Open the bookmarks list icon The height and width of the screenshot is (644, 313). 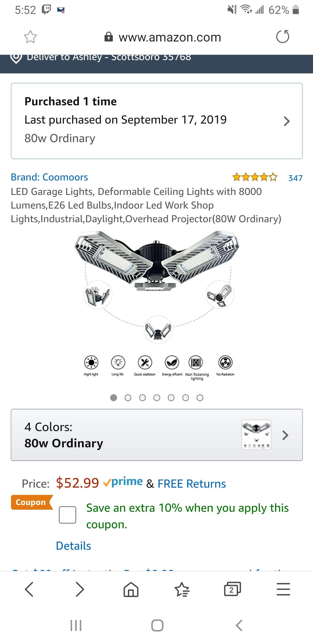point(182,589)
